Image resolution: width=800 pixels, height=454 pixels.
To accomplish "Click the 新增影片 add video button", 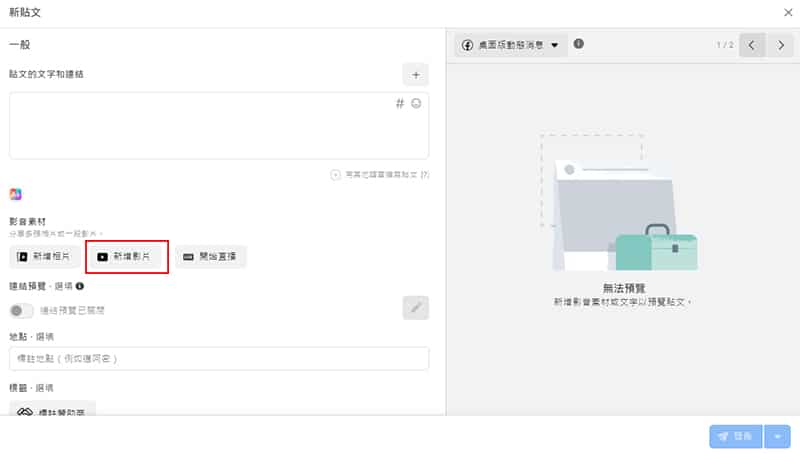I will 126,257.
